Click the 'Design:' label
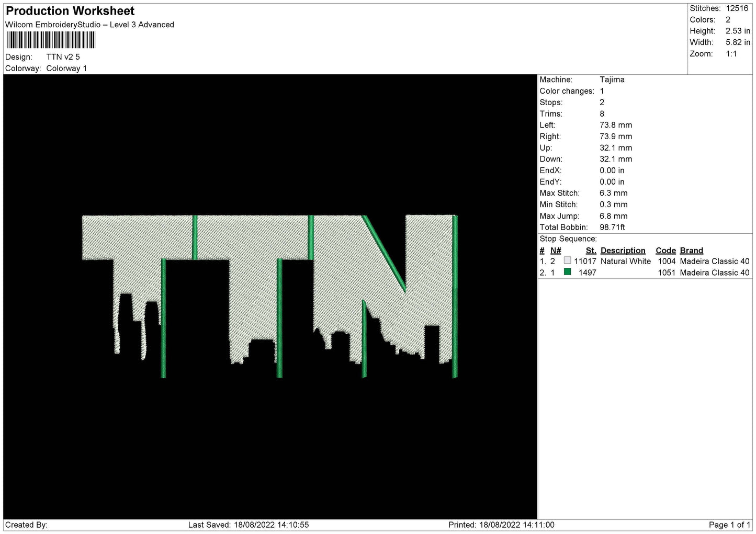Image resolution: width=756 pixels, height=534 pixels. (19, 57)
